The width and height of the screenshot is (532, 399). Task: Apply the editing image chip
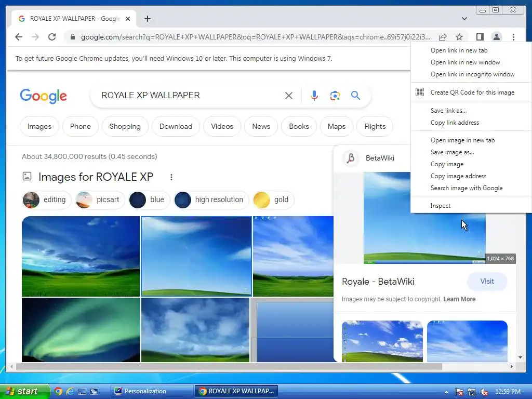coord(46,199)
